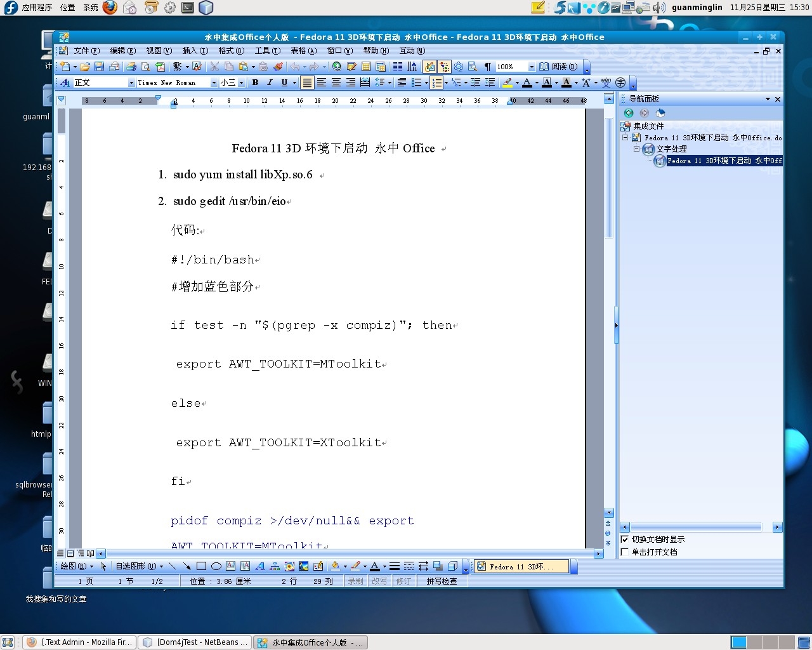This screenshot has width=812, height=650.
Task: Click the Export to PDF icon
Action: (160, 67)
